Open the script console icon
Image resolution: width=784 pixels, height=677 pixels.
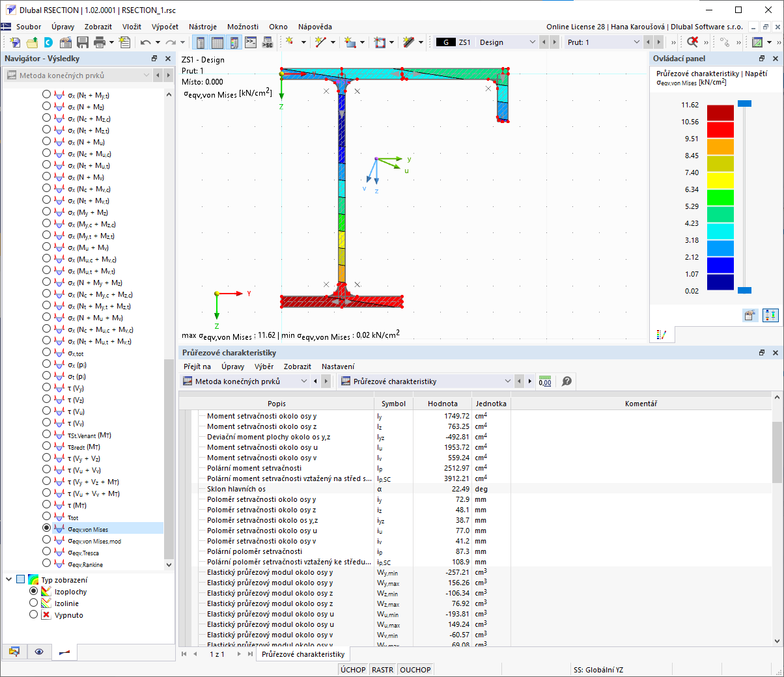(x=251, y=42)
